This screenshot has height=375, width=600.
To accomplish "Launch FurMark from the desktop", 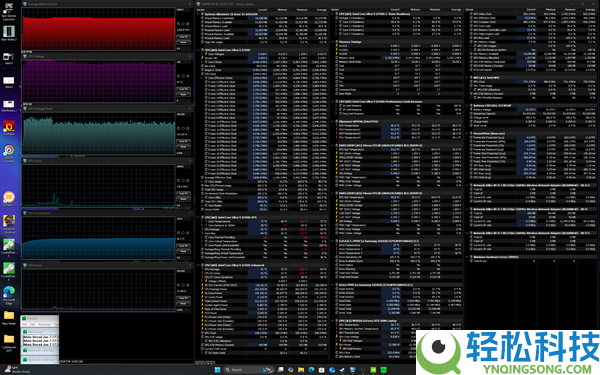I will tap(8, 128).
